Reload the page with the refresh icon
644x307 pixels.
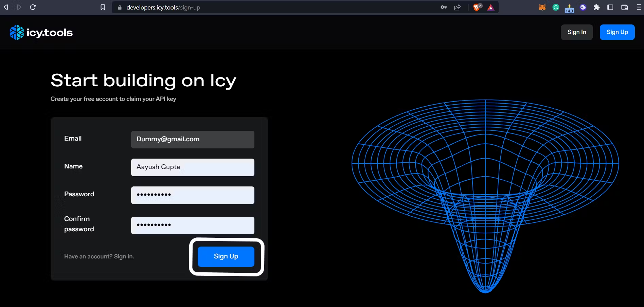pos(33,7)
